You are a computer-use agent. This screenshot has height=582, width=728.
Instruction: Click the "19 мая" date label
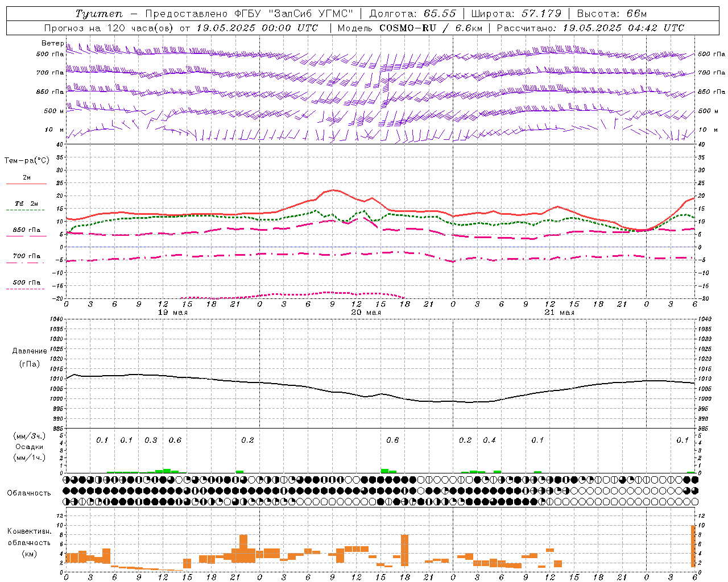pos(173,313)
